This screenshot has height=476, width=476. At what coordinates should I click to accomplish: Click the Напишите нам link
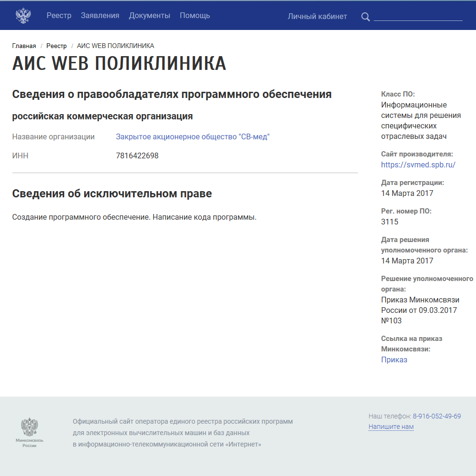tap(391, 427)
